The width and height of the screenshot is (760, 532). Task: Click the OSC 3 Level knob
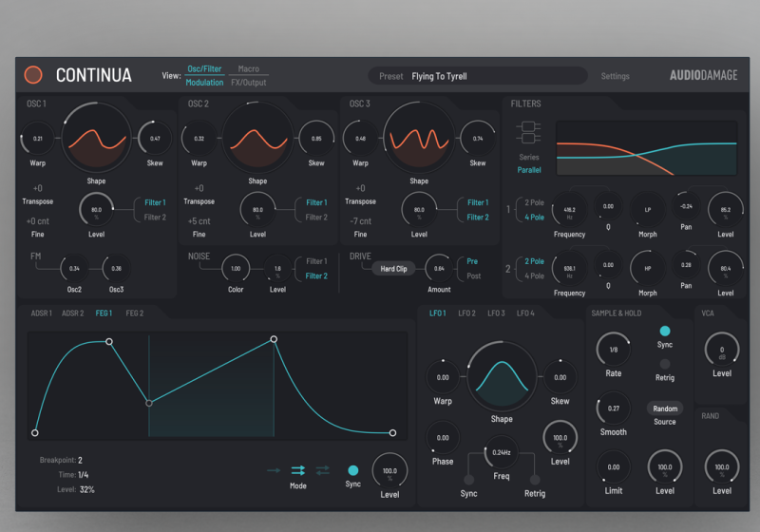(419, 210)
